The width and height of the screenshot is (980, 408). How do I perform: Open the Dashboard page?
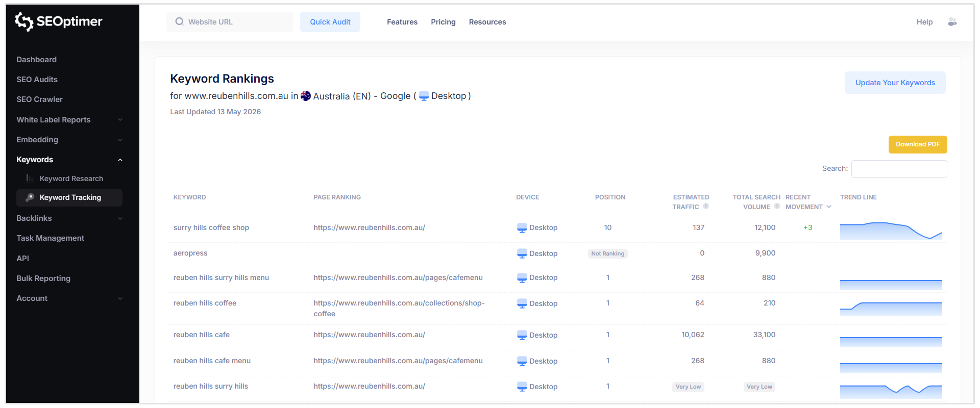click(x=36, y=60)
